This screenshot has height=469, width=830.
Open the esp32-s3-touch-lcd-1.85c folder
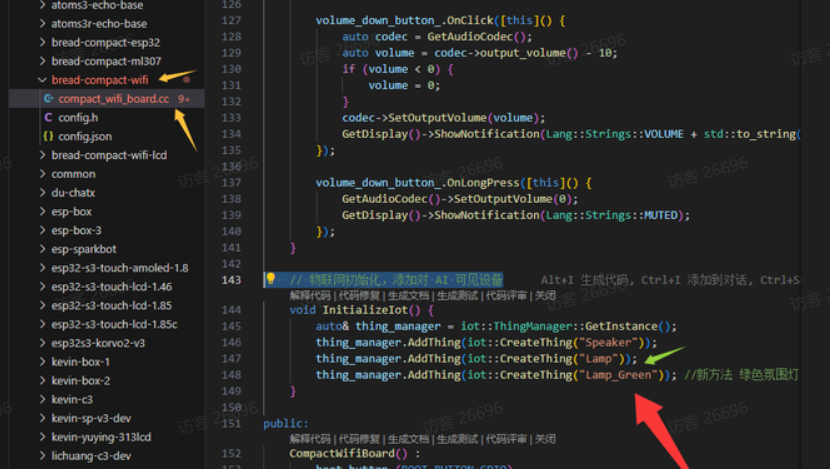point(114,324)
